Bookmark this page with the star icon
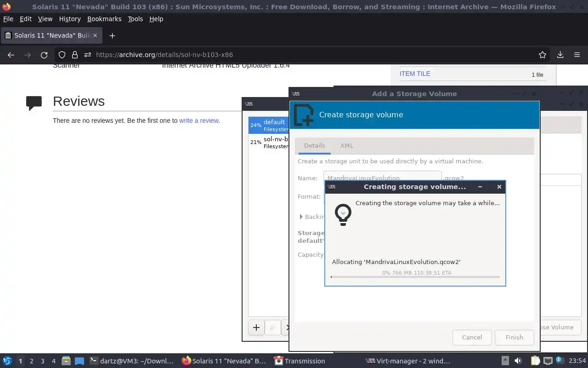588x368 pixels. pyautogui.click(x=543, y=55)
